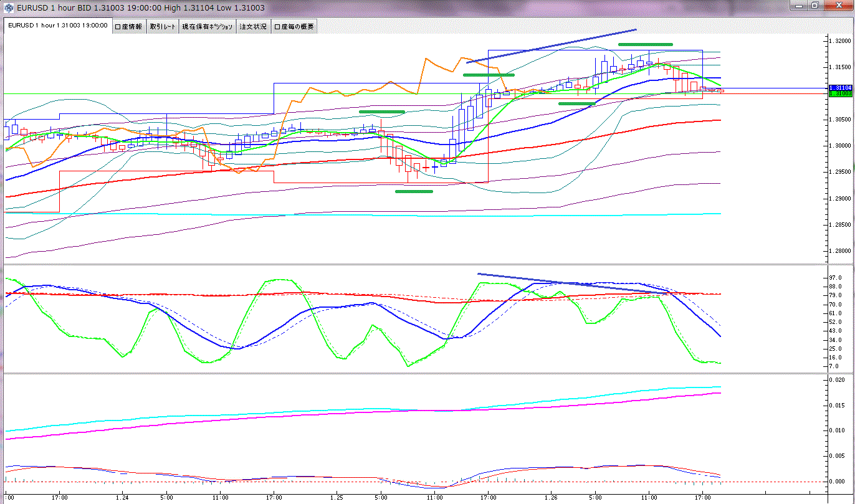Image resolution: width=855 pixels, height=504 pixels.
Task: Go to the 注文状況 tab
Action: click(x=253, y=26)
